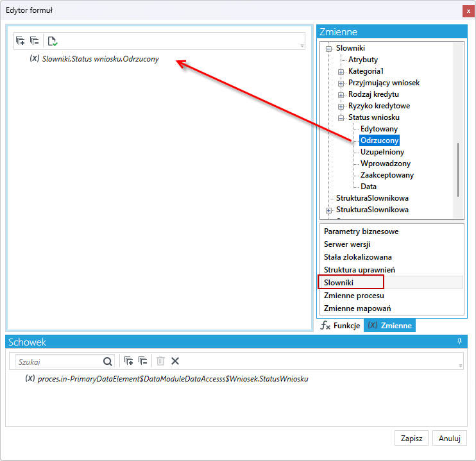
Task: Select Uzupełniony status value
Action: 382,152
